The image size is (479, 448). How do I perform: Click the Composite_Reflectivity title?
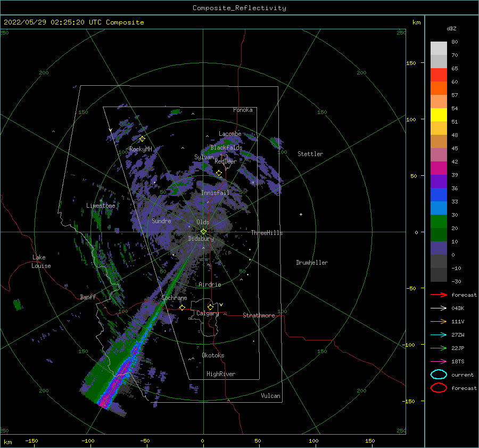pyautogui.click(x=239, y=8)
